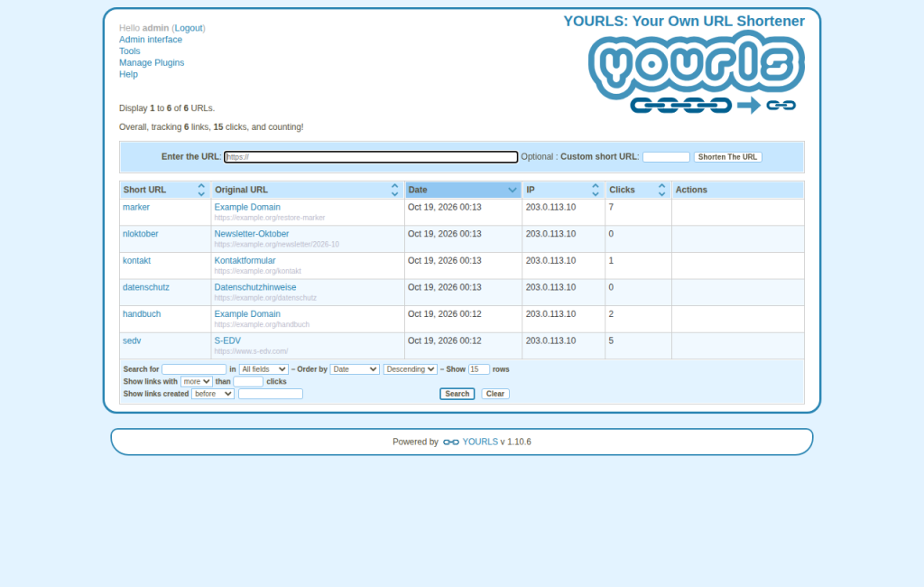Focus the Enter the URL input field
Viewport: 924px width, 587px height.
[371, 157]
